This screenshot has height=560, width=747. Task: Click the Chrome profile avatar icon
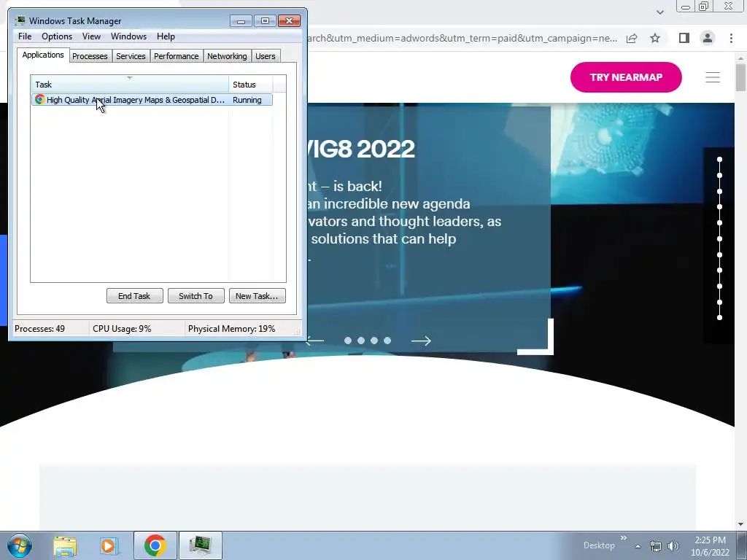coord(708,38)
